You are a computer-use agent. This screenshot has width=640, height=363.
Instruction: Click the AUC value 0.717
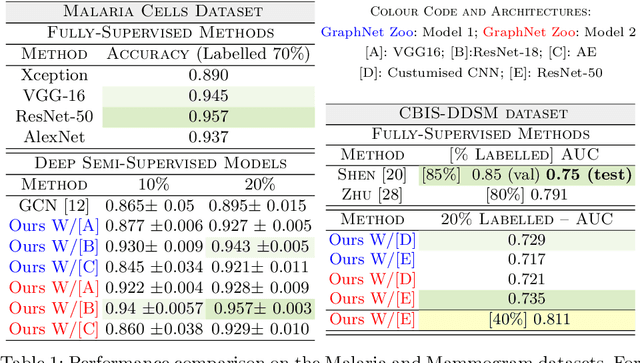[x=527, y=259]
